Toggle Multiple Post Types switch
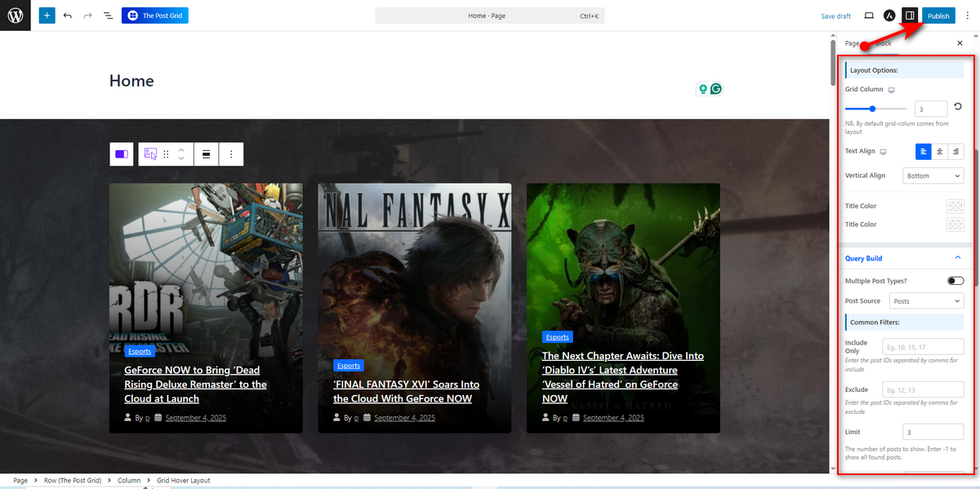Viewport: 980px width, 489px height. [955, 281]
